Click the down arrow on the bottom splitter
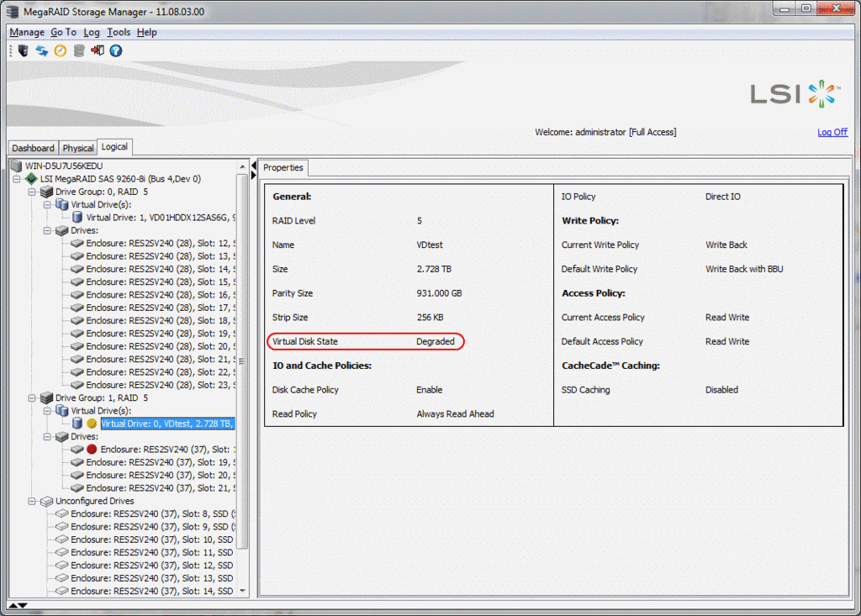Screen dimensions: 861x616 (22, 606)
